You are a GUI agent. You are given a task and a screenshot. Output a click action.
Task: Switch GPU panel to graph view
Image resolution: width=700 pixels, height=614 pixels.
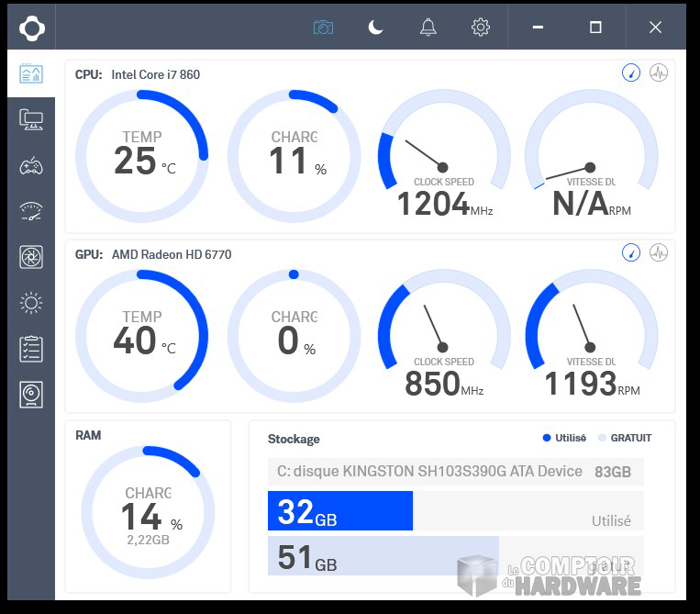click(658, 252)
